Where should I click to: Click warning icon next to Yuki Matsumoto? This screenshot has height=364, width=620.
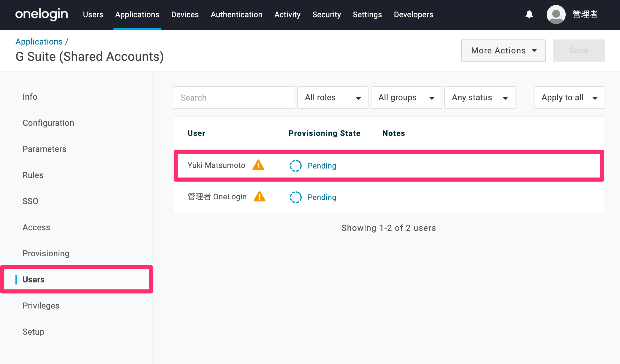pyautogui.click(x=258, y=165)
